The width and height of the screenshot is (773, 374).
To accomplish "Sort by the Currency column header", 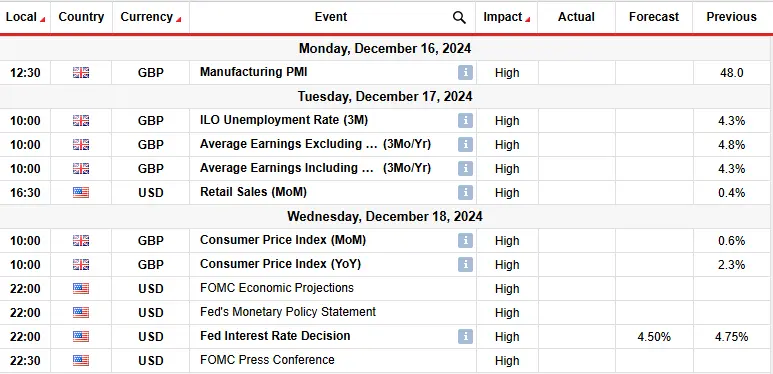I will coord(150,17).
